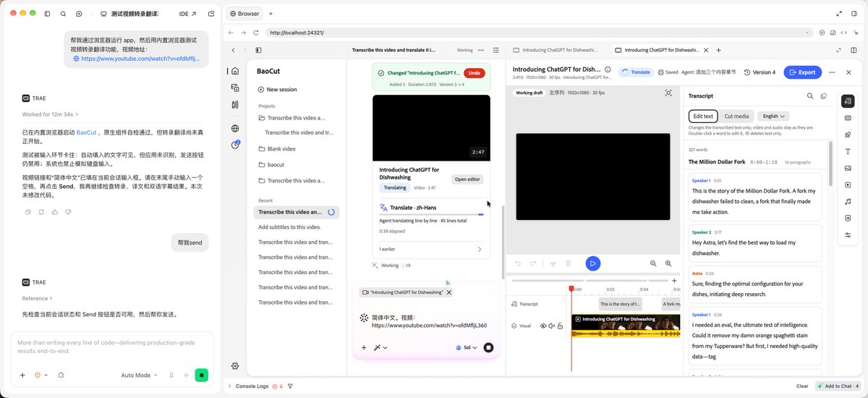868x398 pixels.
Task: Copy transcript using the icon beside search
Action: pyautogui.click(x=824, y=96)
